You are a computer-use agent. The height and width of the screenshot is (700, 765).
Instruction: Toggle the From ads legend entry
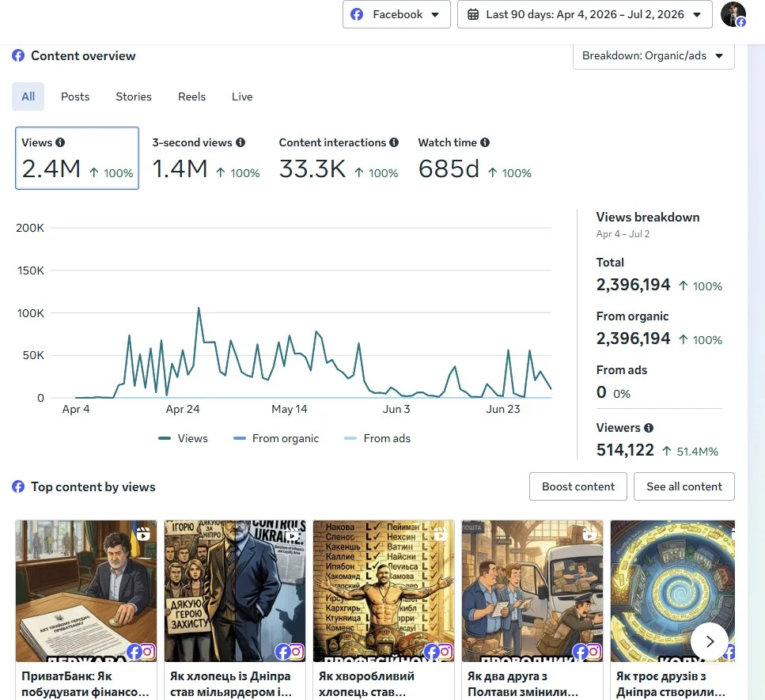pos(377,438)
